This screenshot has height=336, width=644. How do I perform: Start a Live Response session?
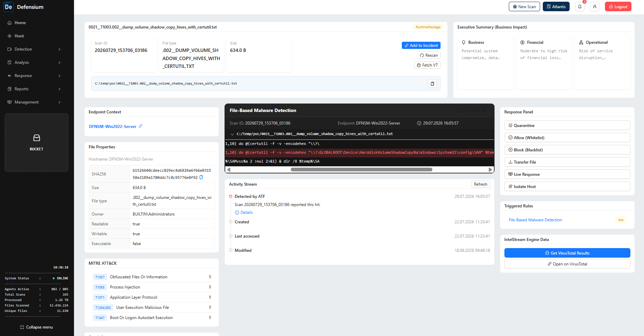pos(567,174)
